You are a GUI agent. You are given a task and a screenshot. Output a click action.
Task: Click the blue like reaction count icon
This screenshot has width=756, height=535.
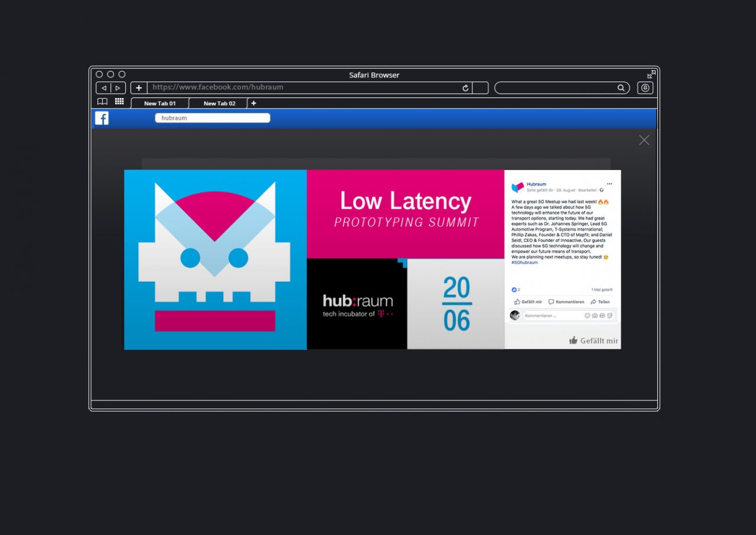point(514,290)
